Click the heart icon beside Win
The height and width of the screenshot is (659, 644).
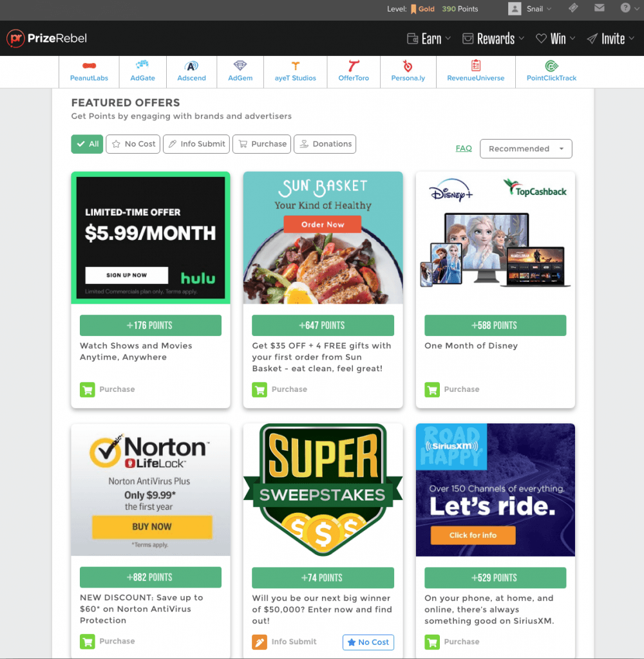541,39
